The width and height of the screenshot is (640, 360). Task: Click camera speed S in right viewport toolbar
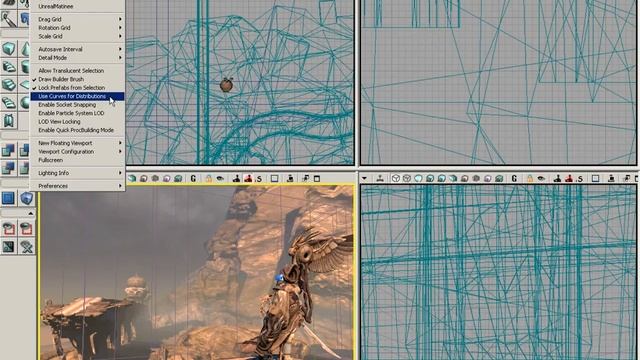tap(580, 179)
